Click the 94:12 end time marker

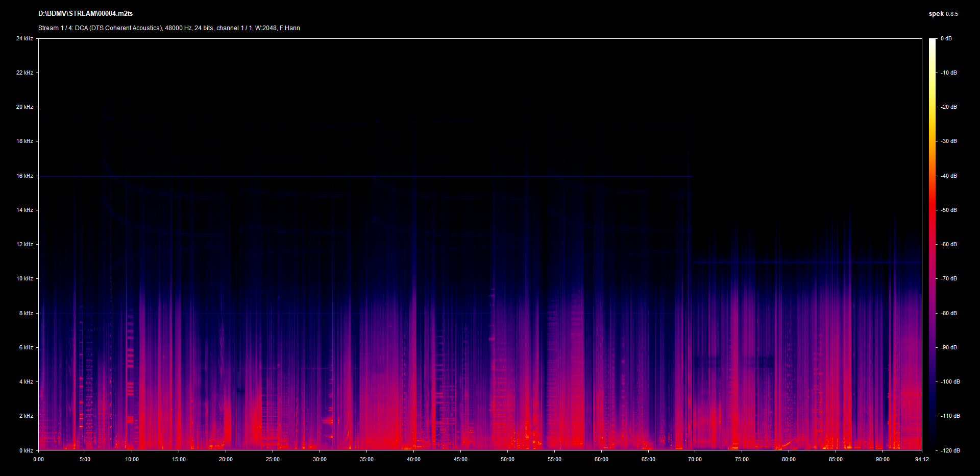922,459
